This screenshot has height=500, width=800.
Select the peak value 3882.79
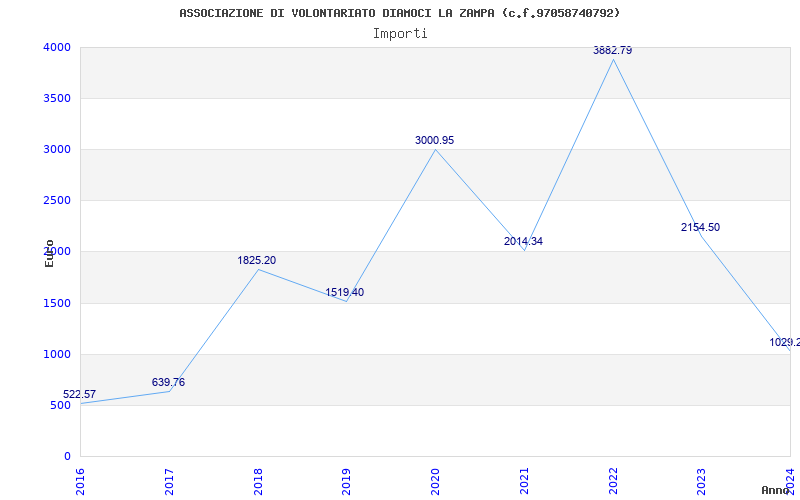pos(612,51)
